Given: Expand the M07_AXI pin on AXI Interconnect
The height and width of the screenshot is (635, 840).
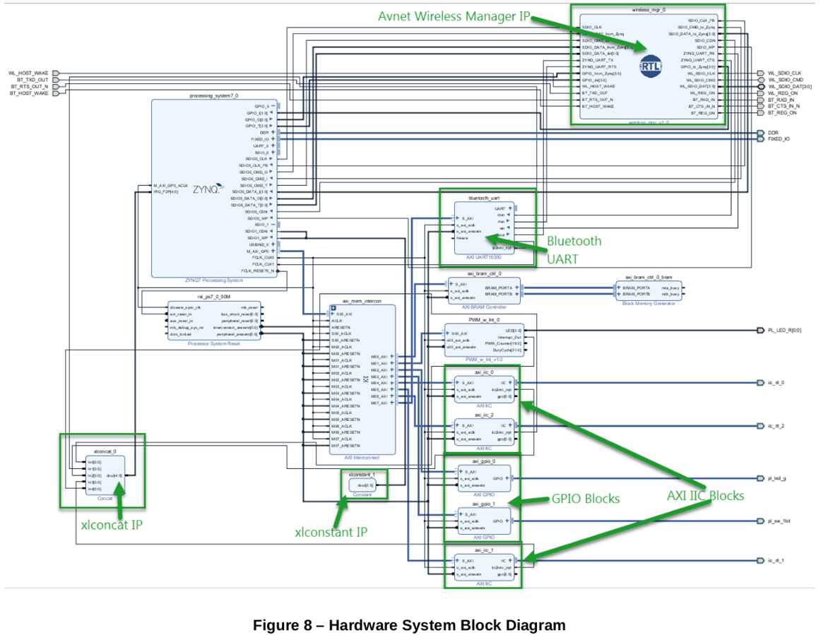Looking at the screenshot, I should [392, 403].
